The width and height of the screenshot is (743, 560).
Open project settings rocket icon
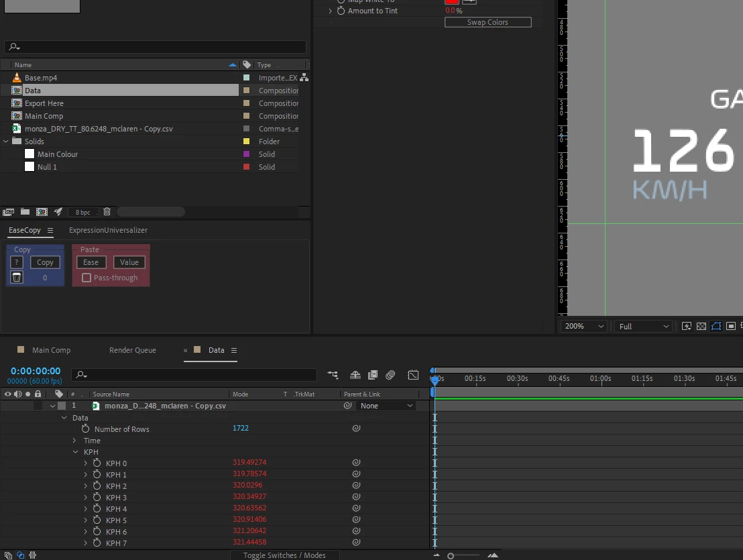pos(58,212)
